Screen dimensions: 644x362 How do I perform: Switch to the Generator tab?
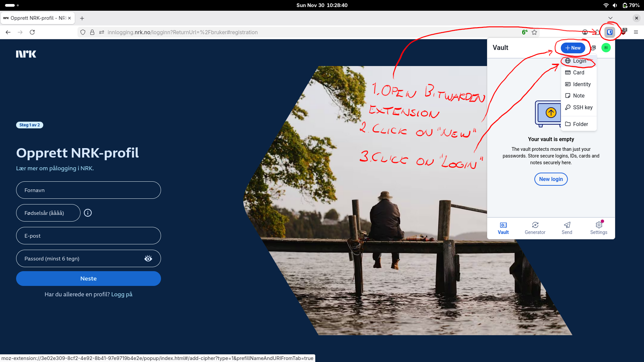[535, 228]
